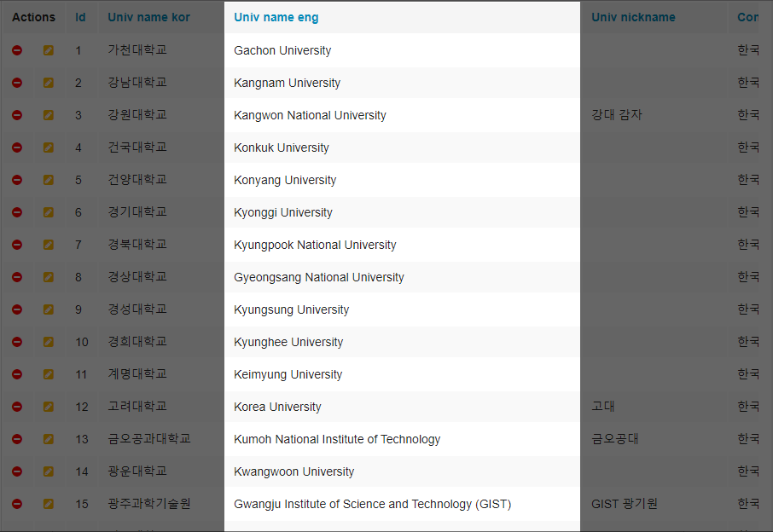Image resolution: width=773 pixels, height=532 pixels.
Task: Edit the row for 가천대학교
Action: [49, 50]
